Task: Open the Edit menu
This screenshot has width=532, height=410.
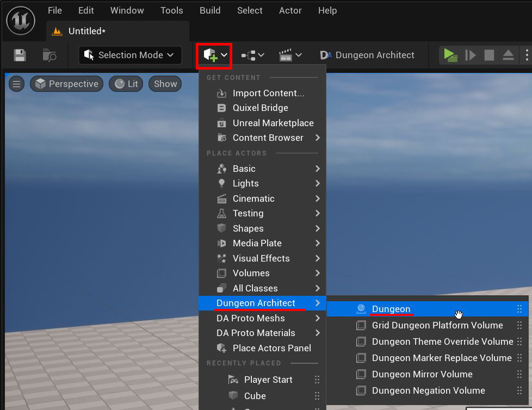Action: 86,10
